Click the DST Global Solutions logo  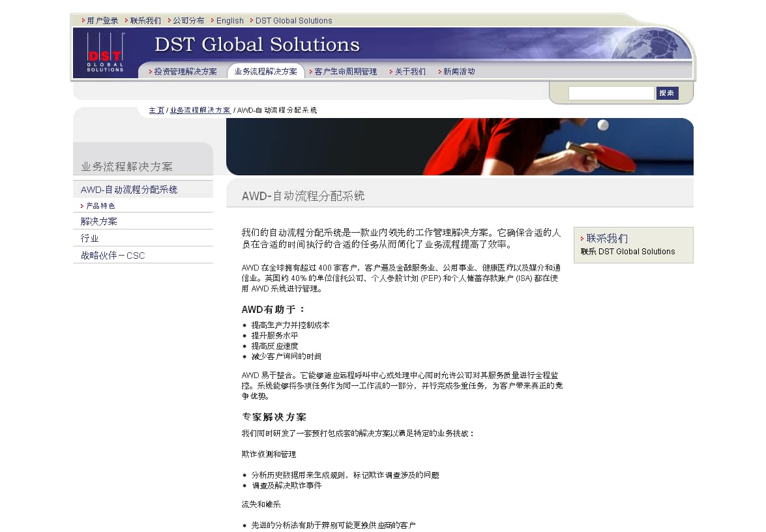(105, 53)
